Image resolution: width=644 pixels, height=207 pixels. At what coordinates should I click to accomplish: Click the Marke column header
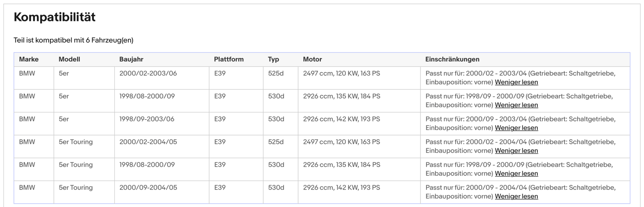(29, 59)
